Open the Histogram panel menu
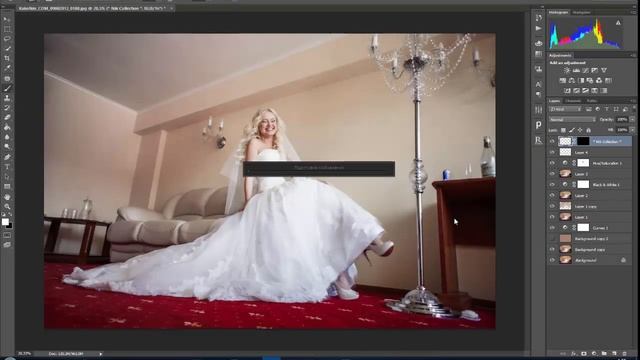 633,13
